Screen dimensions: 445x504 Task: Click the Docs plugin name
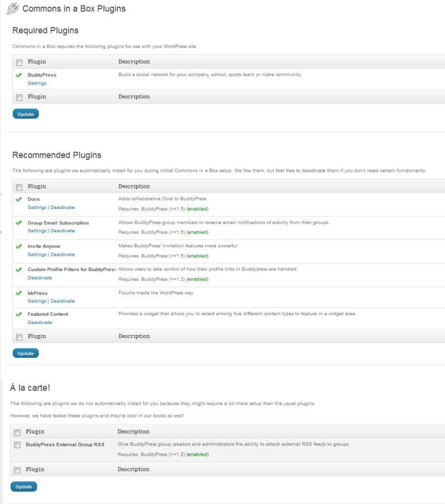click(34, 199)
